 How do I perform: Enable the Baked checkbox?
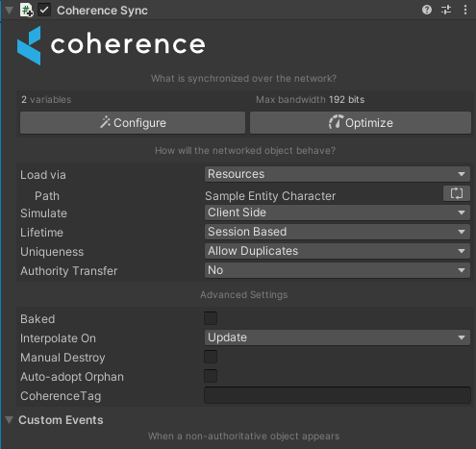click(x=211, y=318)
